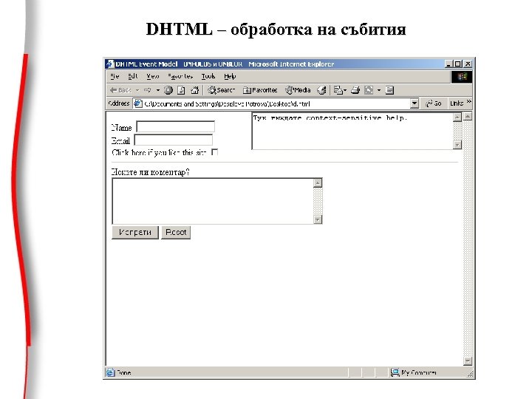Click the Done status icon in status bar
Screen dimensions: 532x399
(110, 372)
